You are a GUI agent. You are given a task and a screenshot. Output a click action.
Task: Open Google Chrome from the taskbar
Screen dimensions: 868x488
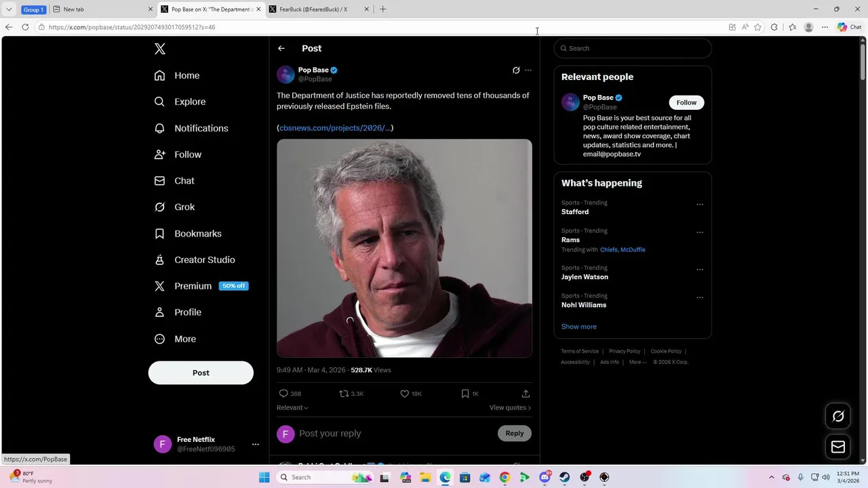505,477
